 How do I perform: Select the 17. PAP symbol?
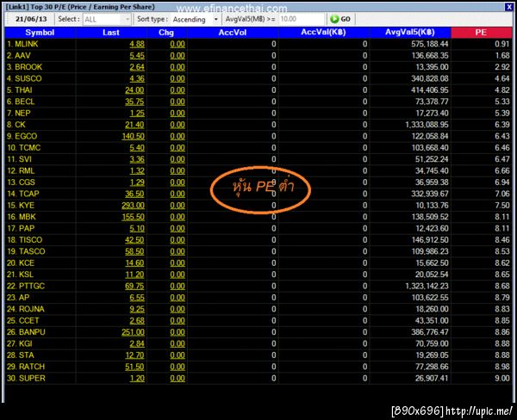tap(21, 229)
